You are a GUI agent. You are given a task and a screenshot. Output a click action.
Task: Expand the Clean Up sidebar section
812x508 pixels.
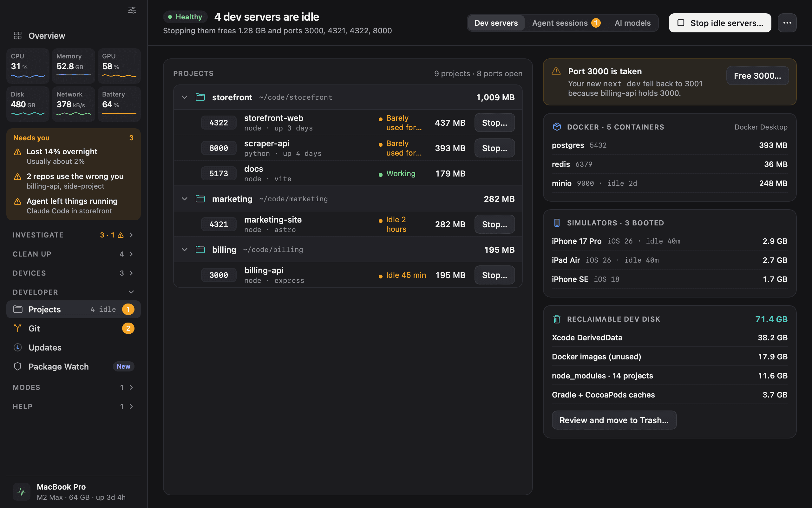(x=74, y=254)
